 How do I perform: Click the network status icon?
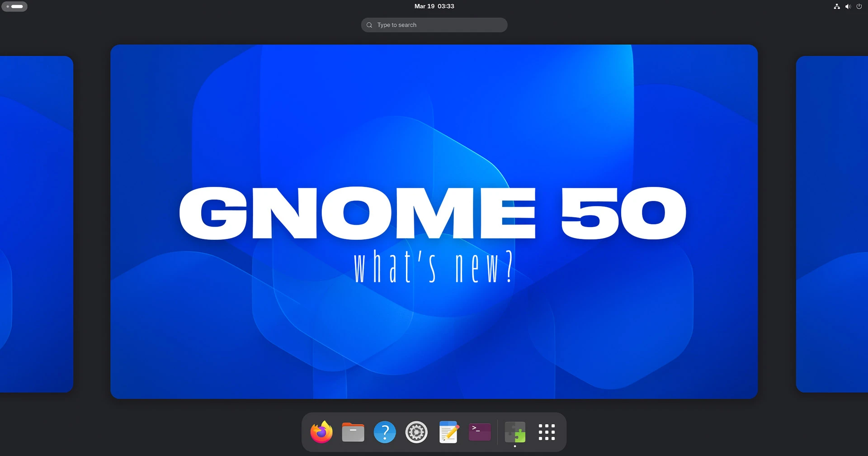point(837,6)
